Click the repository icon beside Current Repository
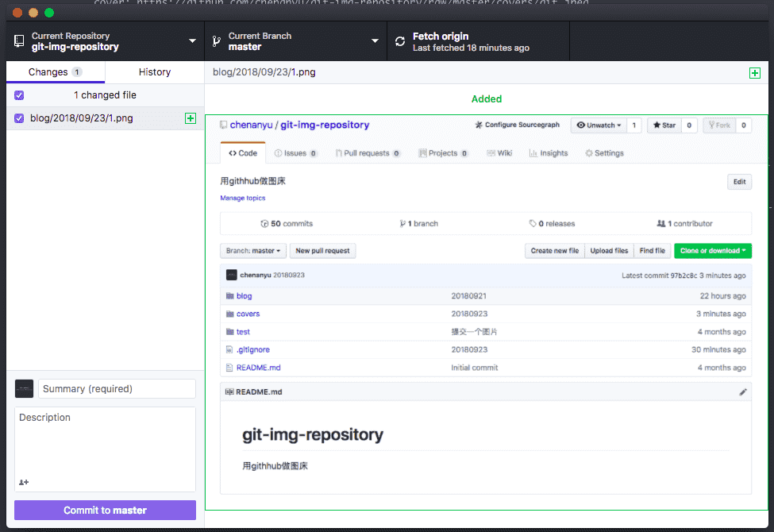The image size is (774, 532). [19, 41]
